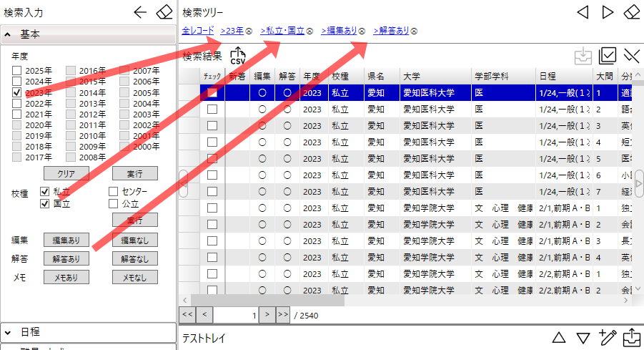The width and height of the screenshot is (644, 350).
Task: Click the 実行 button under 校種
Action: click(134, 220)
